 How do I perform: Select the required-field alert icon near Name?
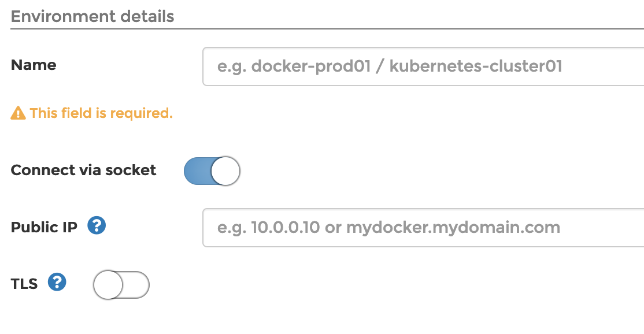(x=17, y=112)
